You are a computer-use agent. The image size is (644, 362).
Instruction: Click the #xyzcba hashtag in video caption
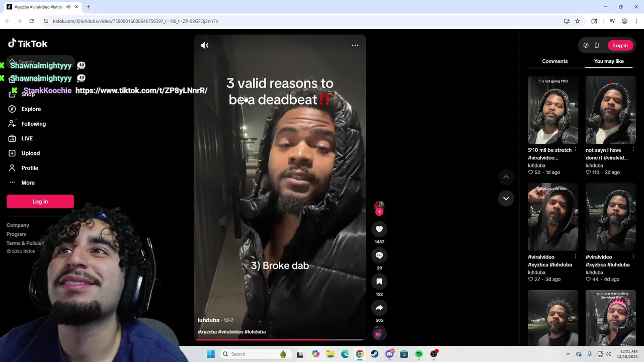click(x=207, y=332)
